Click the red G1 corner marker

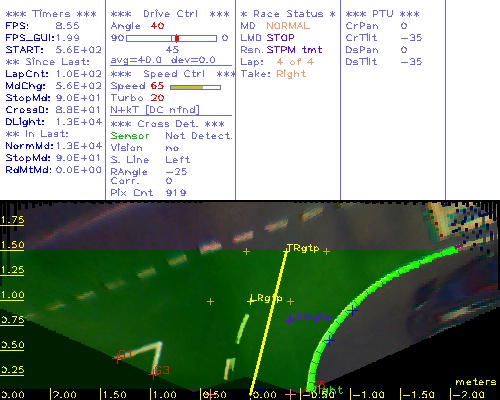[117, 359]
